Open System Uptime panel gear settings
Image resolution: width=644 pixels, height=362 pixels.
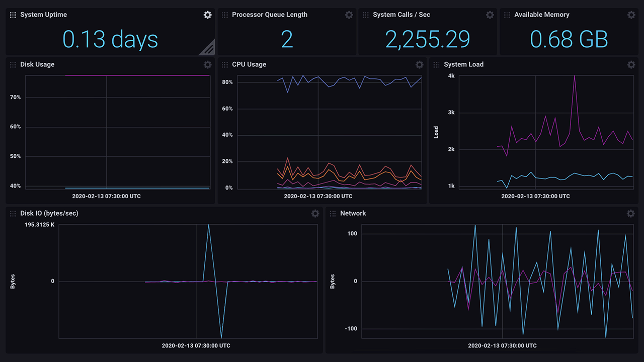(x=207, y=15)
